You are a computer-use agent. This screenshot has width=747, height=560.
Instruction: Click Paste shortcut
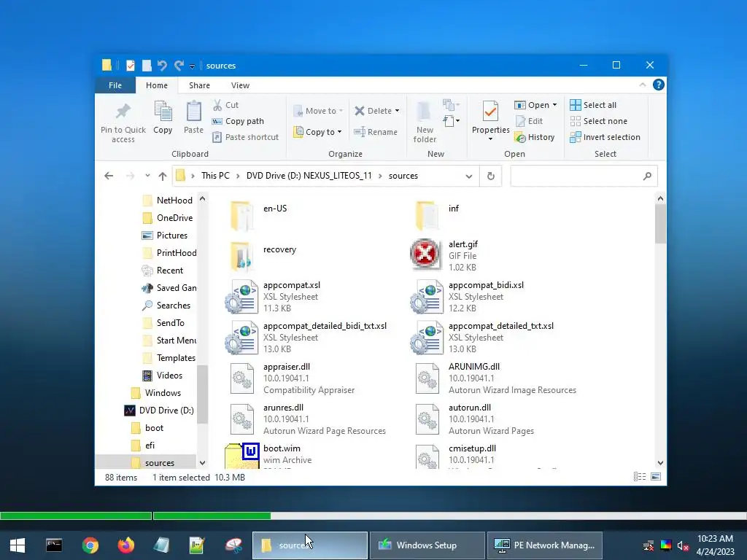tap(245, 137)
